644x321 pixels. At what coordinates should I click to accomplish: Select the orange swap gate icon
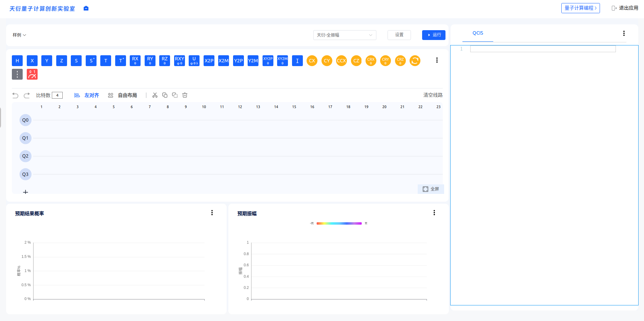pos(415,61)
